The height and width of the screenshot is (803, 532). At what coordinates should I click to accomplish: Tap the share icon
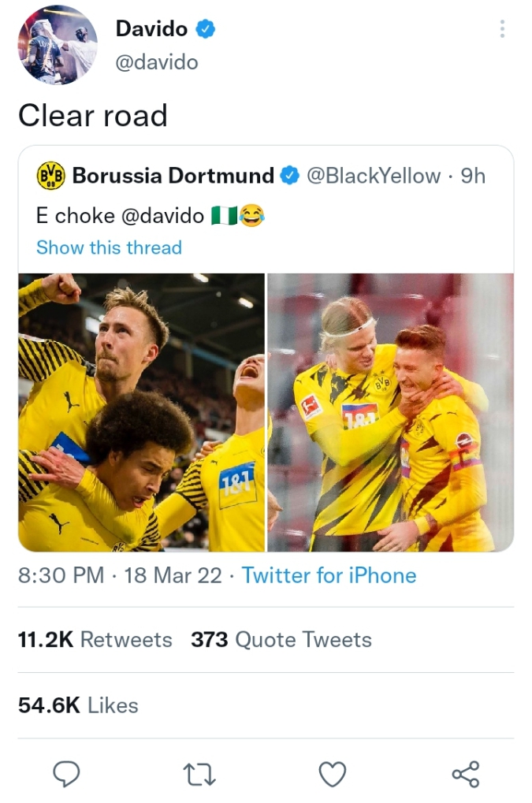(x=465, y=775)
